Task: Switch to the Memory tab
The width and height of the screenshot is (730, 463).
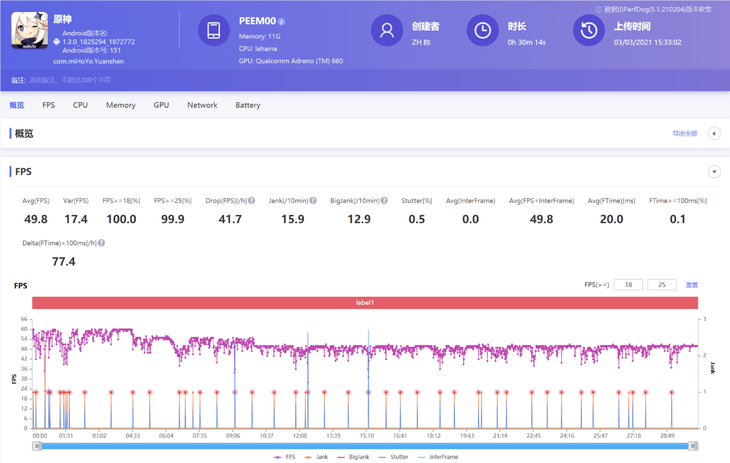Action: coord(120,105)
